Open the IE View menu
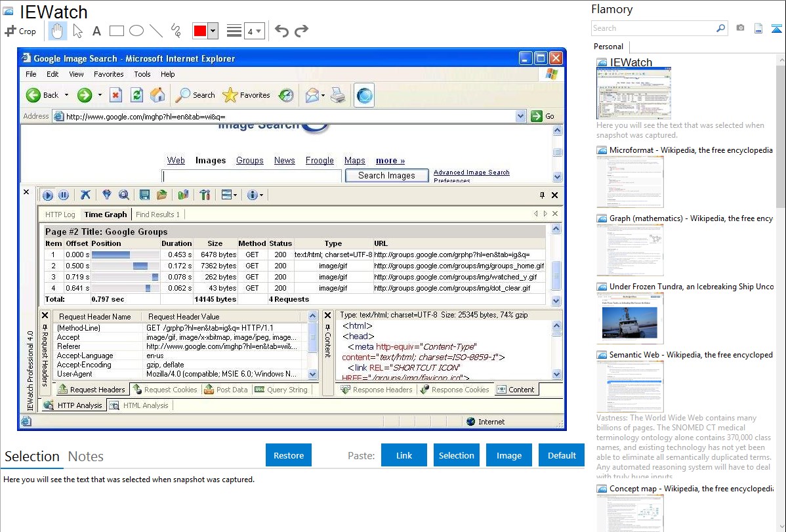This screenshot has width=786, height=532. point(76,74)
